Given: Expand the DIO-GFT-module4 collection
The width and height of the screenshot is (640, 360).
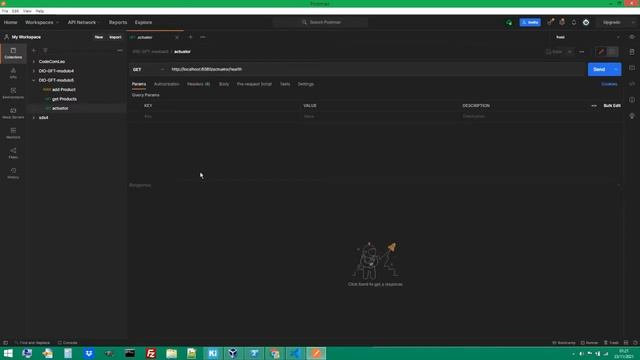Looking at the screenshot, I should pos(34,71).
